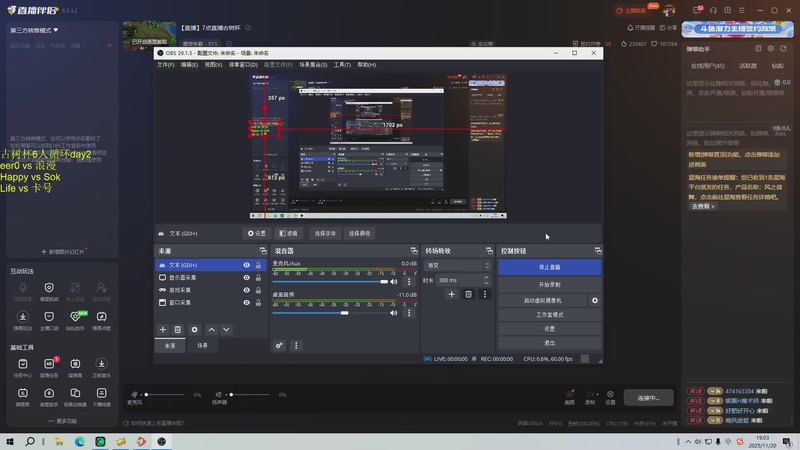Open the 渐变 transition type dropdown

[458, 265]
